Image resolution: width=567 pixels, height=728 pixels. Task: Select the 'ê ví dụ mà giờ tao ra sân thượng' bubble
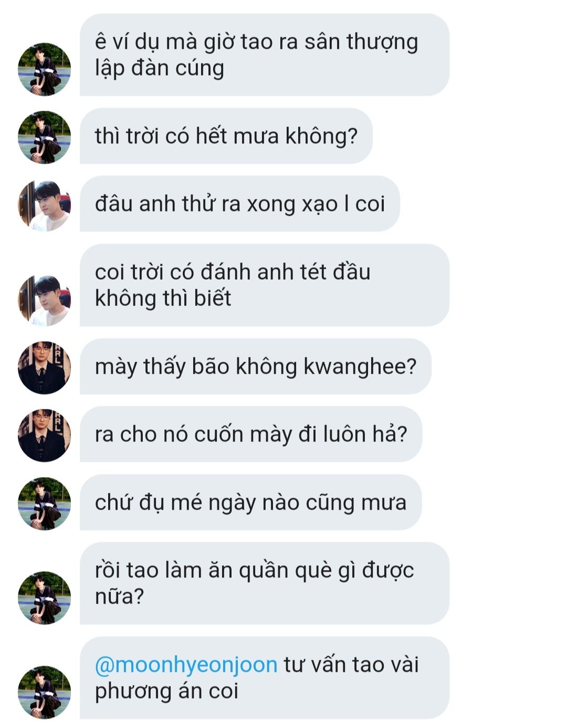(265, 55)
